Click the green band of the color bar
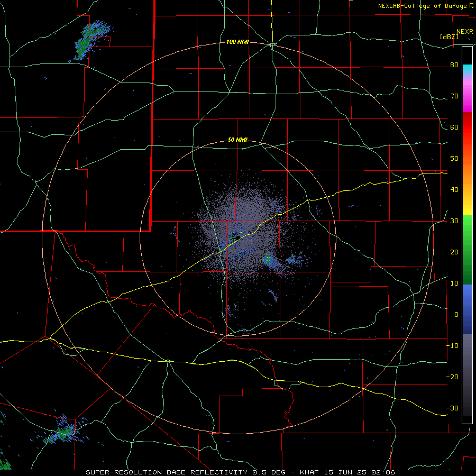Viewport: 476px width, 476px height. tap(467, 250)
